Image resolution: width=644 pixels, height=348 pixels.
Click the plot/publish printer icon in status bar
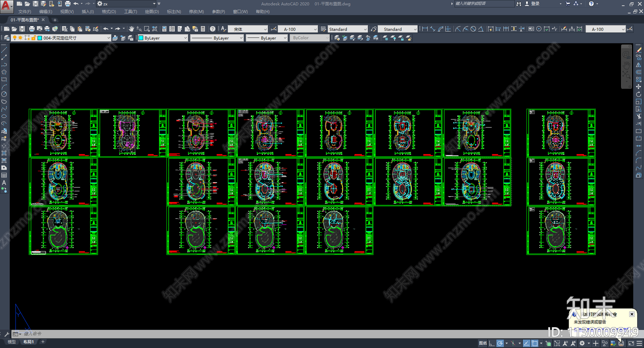point(621,343)
